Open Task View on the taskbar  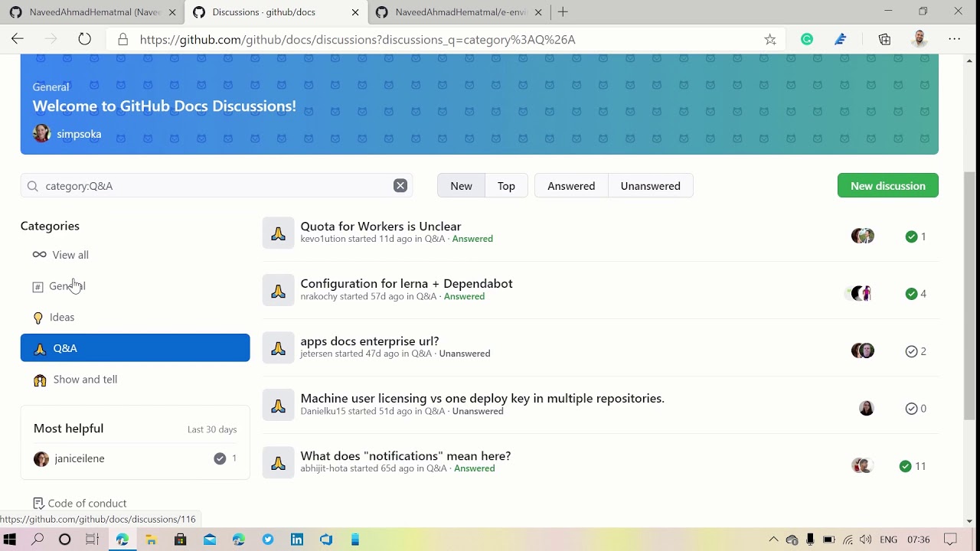tap(92, 540)
